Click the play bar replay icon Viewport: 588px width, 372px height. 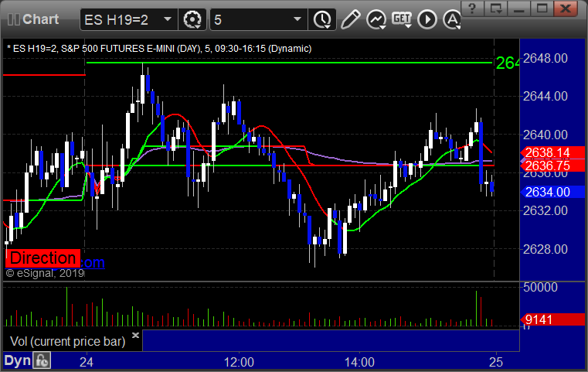tap(427, 19)
